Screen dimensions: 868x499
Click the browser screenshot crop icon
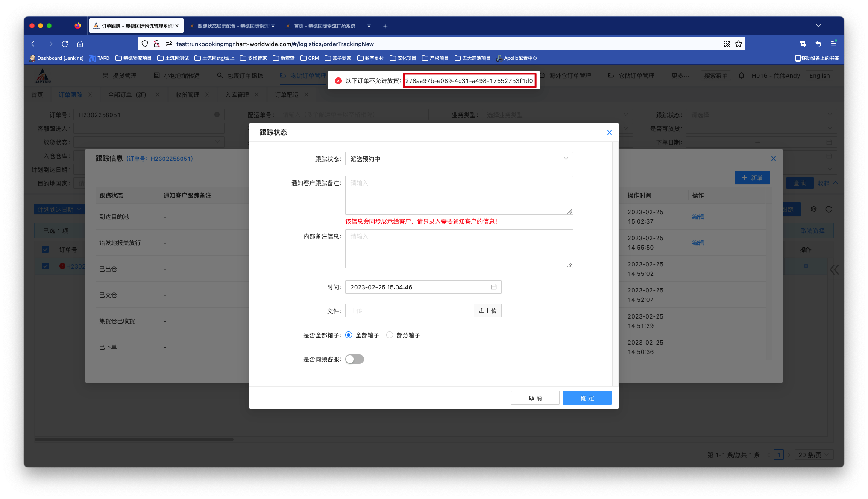pyautogui.click(x=803, y=44)
